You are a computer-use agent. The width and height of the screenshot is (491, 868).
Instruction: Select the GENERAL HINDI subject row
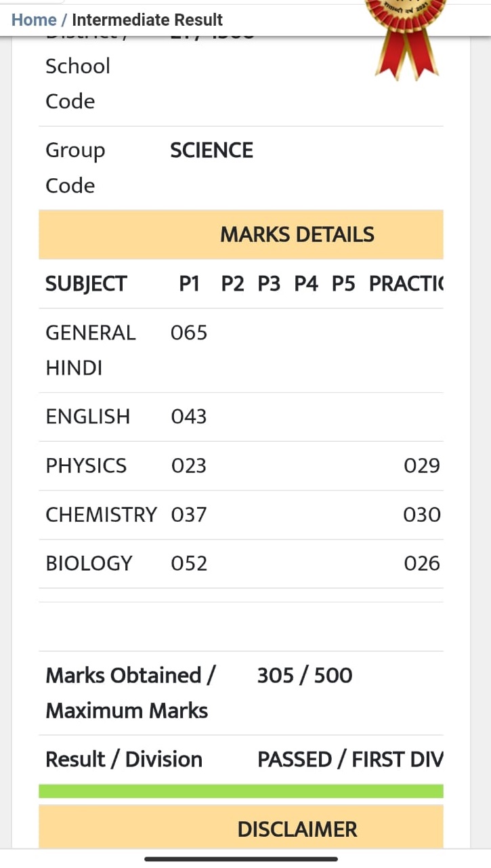click(x=241, y=350)
